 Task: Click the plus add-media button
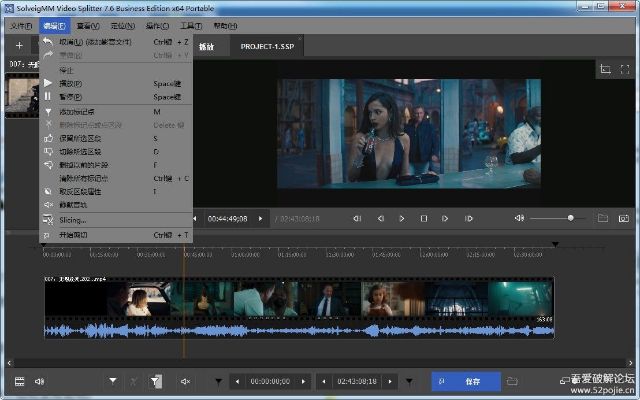pos(19,45)
